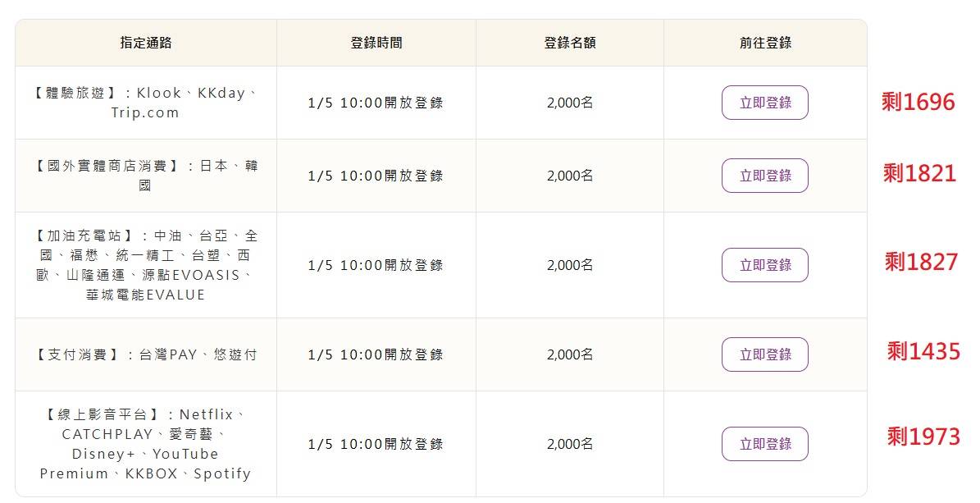Viewport: 980px width, 503px height.
Task: Click 立即登錄 for 線上影音平台 row
Action: 764,444
